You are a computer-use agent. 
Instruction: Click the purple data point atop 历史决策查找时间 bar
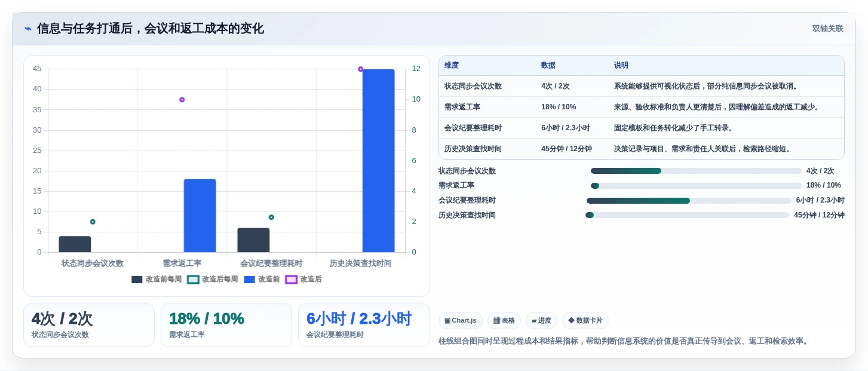(x=361, y=69)
